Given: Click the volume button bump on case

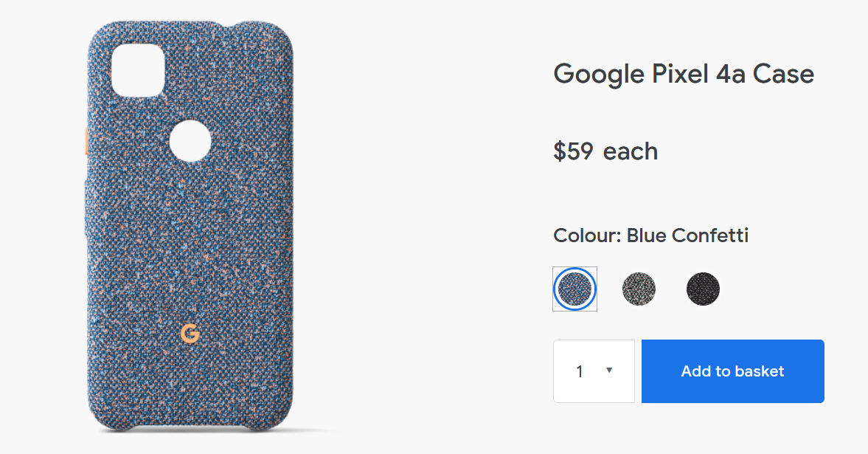Looking at the screenshot, I should [86, 208].
